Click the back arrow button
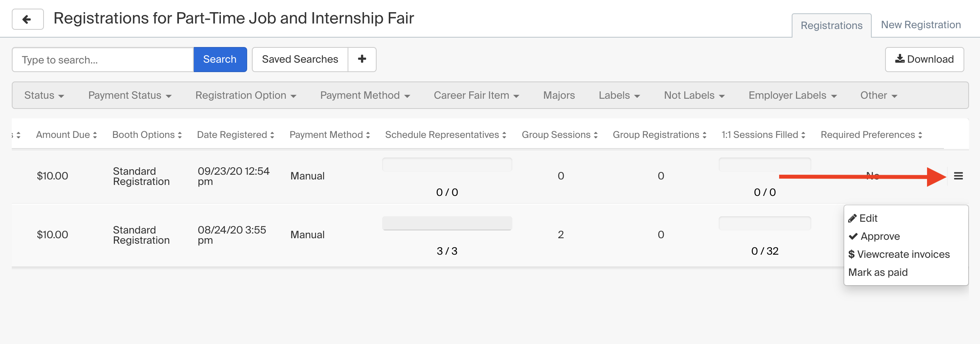Viewport: 980px width, 344px height. click(27, 19)
